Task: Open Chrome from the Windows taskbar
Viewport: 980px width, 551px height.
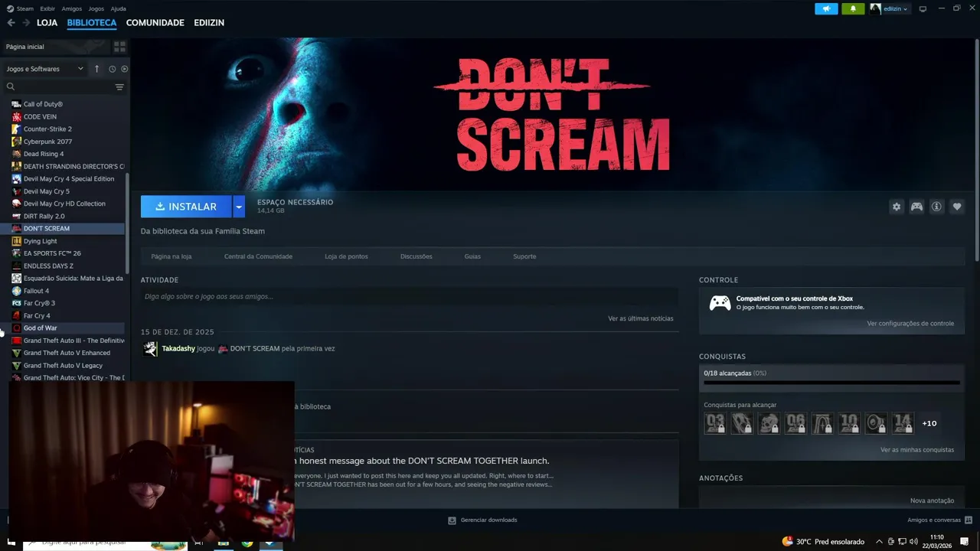Action: (247, 543)
